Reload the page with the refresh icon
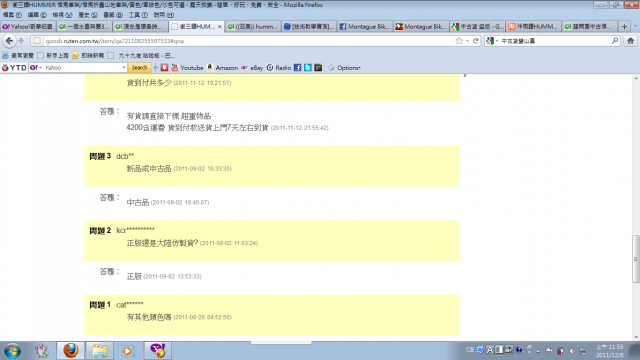Image resolution: width=640 pixels, height=360 pixels. click(476, 41)
